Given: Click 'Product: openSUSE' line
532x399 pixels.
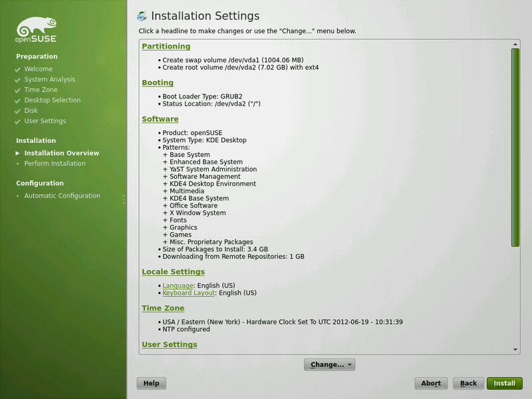Looking at the screenshot, I should pyautogui.click(x=192, y=132).
